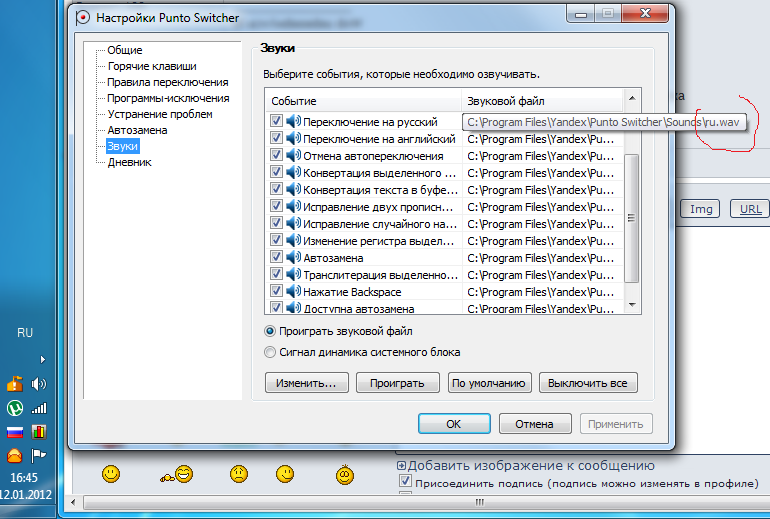Select Звуки settings section
This screenshot has width=770, height=519.
pyautogui.click(x=122, y=146)
